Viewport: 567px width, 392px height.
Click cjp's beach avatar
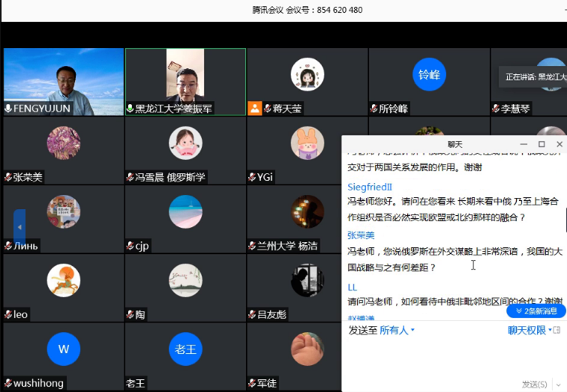point(185,211)
